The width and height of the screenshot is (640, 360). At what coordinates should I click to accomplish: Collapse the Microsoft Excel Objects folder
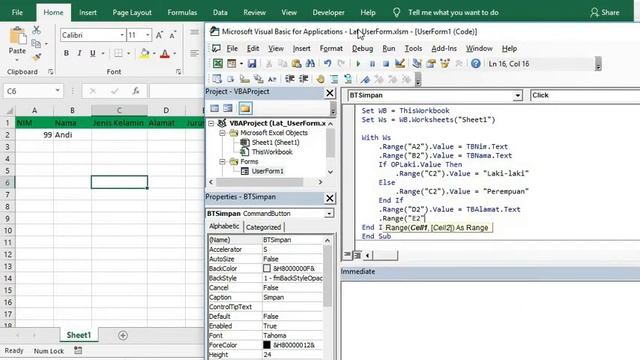tap(222, 133)
